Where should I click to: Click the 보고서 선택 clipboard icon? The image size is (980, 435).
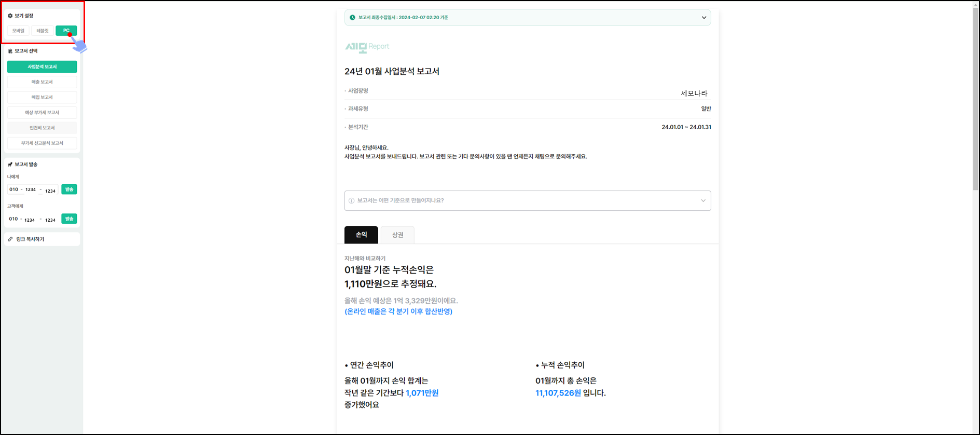click(10, 51)
